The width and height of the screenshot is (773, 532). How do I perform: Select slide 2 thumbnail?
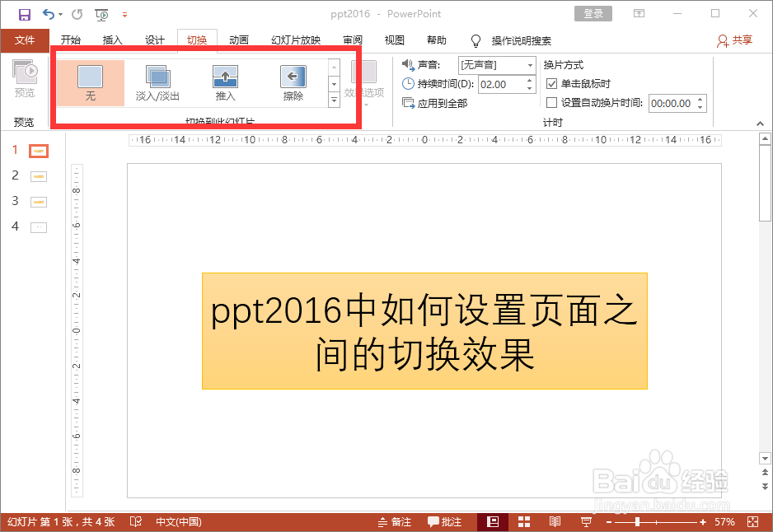(39, 176)
